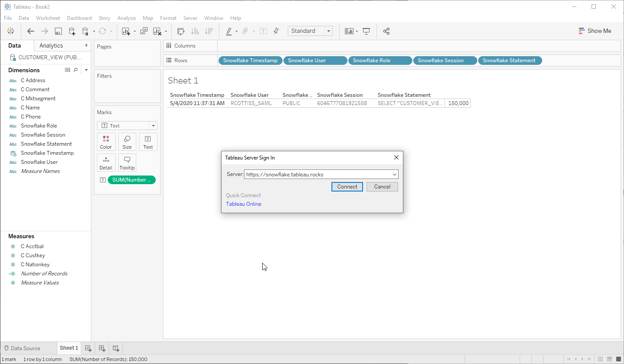Click the Show/Hide Cards icon
Image resolution: width=624 pixels, height=364 pixels.
click(349, 31)
